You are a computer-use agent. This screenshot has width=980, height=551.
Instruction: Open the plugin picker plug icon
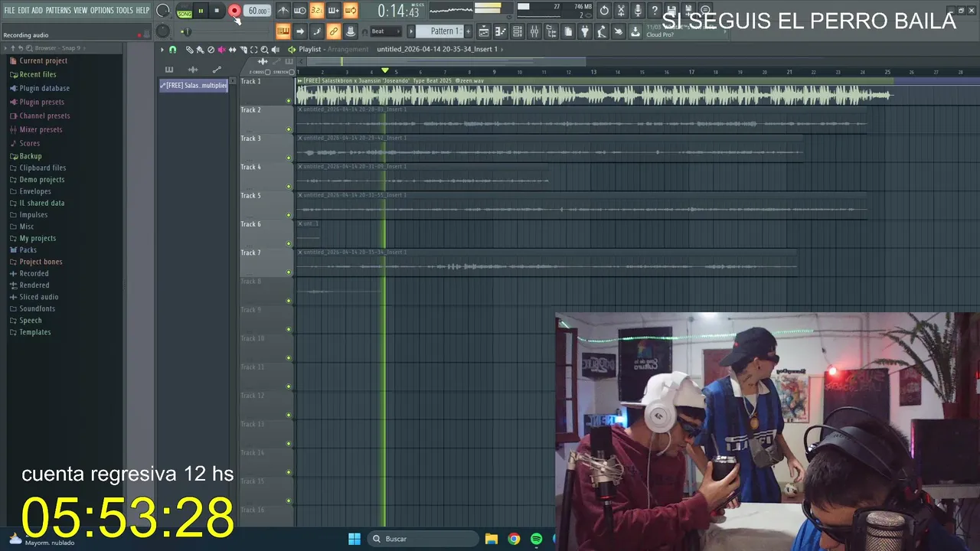[x=585, y=31]
